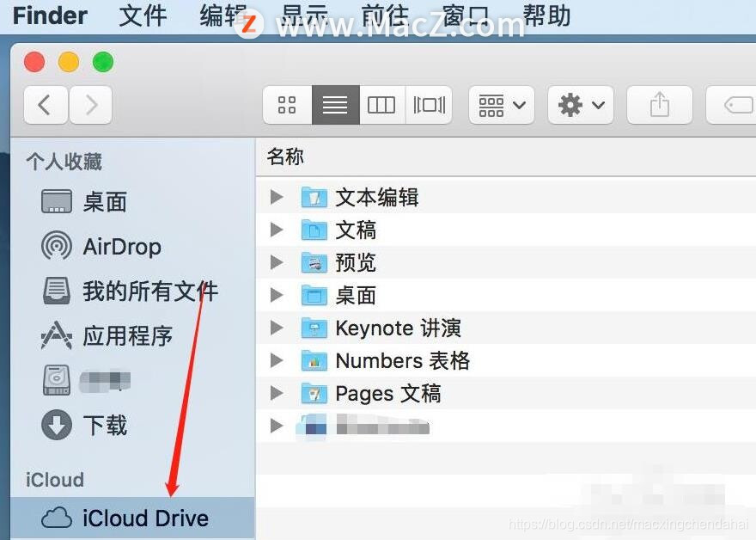The width and height of the screenshot is (756, 540).
Task: Click the 预览 name text
Action: click(x=356, y=263)
